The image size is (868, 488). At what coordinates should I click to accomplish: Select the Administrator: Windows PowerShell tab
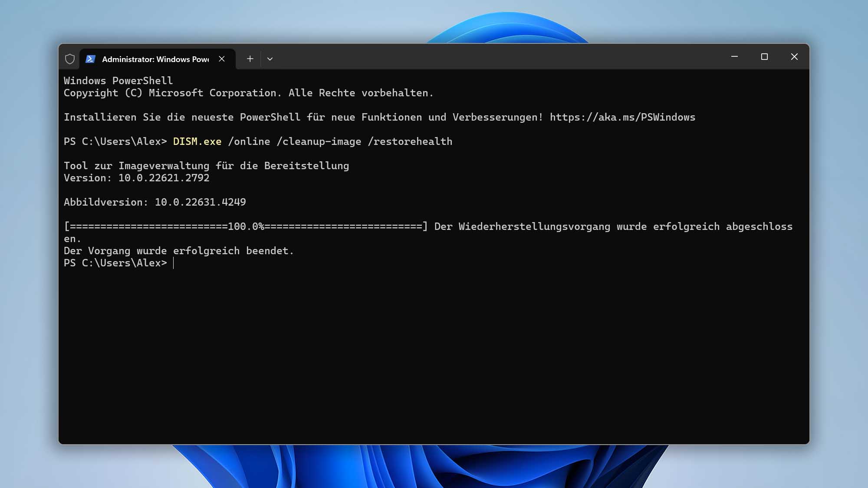click(157, 59)
